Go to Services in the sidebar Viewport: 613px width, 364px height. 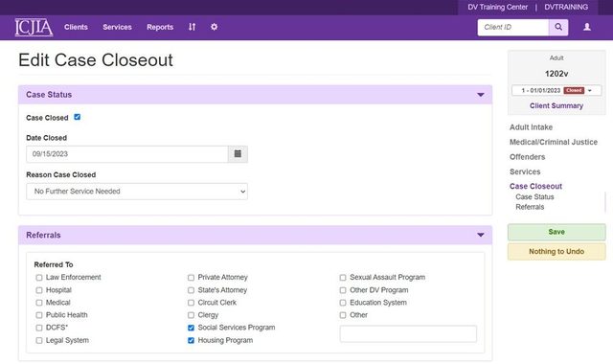pyautogui.click(x=525, y=171)
